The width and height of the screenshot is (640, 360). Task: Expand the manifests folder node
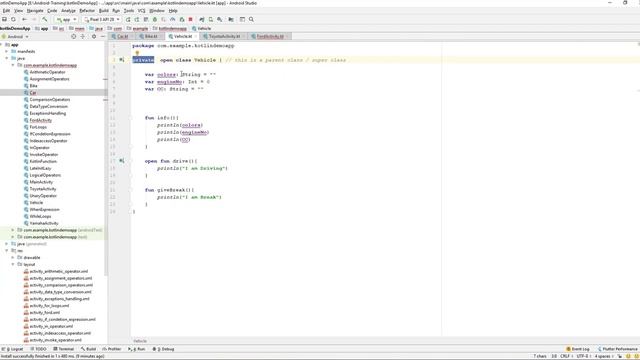point(7,51)
